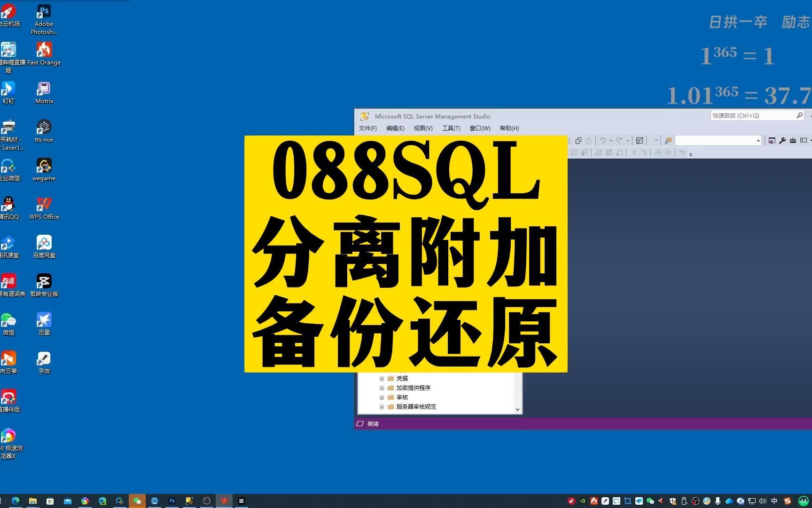812x508 pixels.
Task: Open WPS Office desktop shortcut
Action: click(x=44, y=208)
